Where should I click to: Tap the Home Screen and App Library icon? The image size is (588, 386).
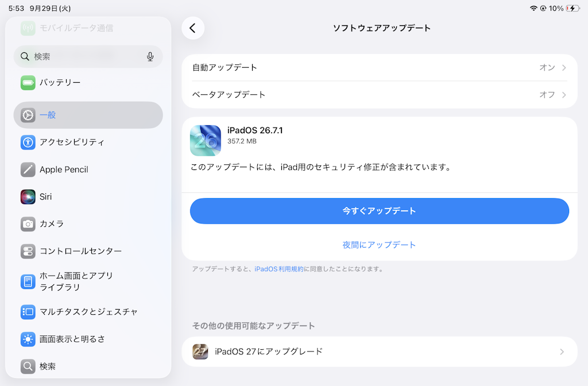tap(28, 281)
